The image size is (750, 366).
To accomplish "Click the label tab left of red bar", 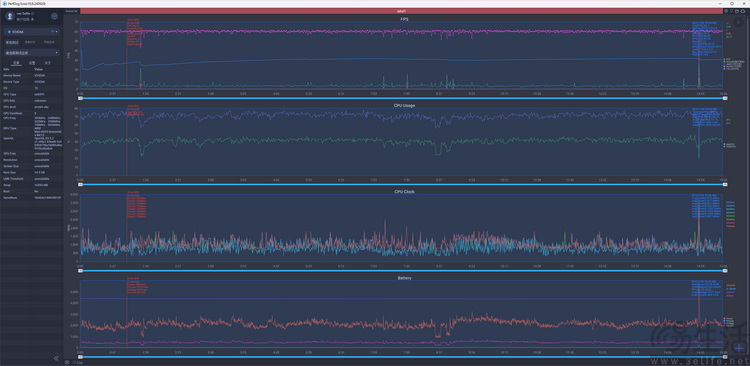I will (72, 11).
